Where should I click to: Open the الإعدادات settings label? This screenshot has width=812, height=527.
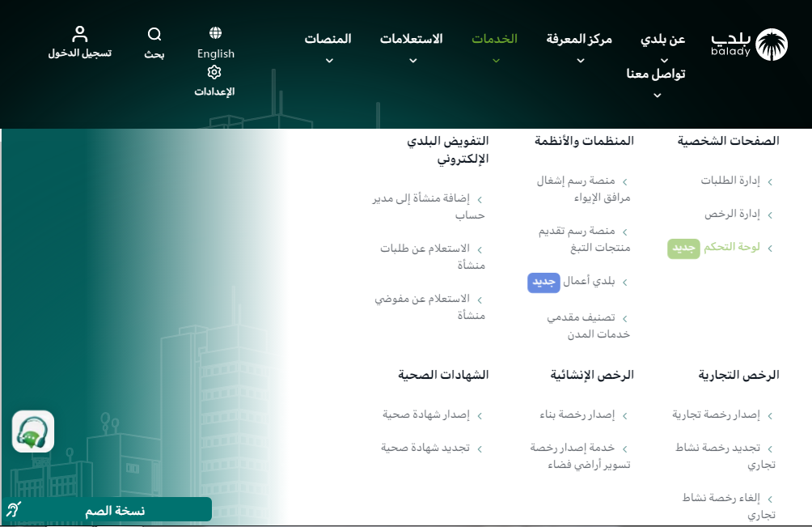[x=214, y=91]
